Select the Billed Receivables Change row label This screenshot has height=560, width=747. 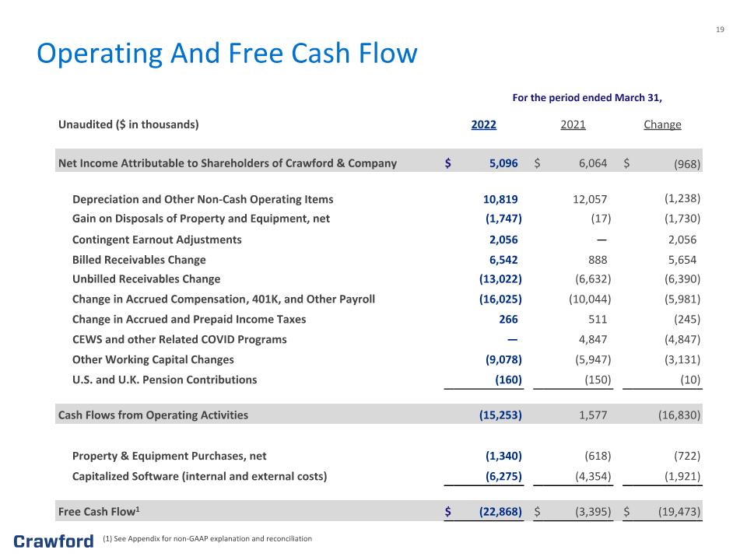[139, 260]
